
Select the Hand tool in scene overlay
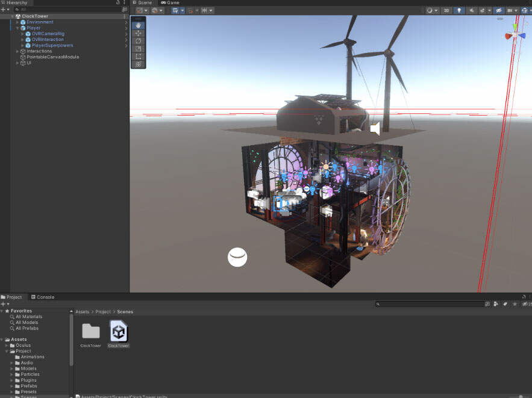tap(138, 25)
